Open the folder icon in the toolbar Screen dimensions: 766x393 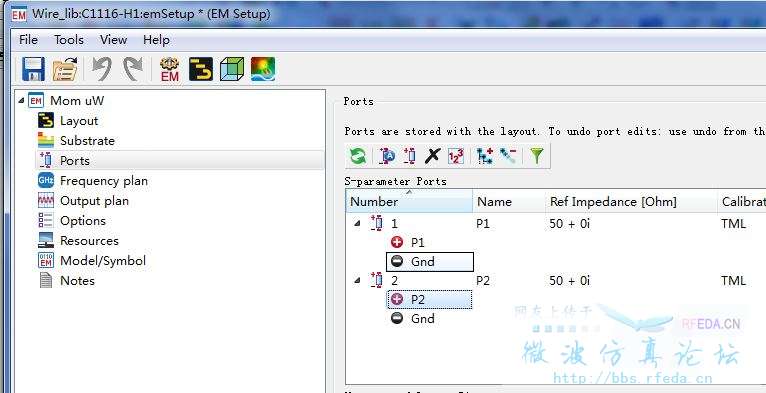click(x=65, y=69)
